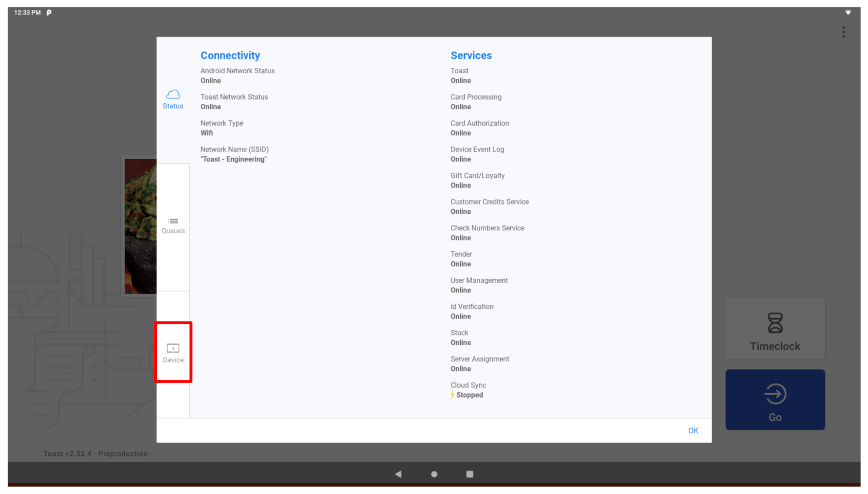Viewport: 868px width, 494px height.
Task: Tap the Cloud Sync Stopped status entry
Action: [x=468, y=390]
